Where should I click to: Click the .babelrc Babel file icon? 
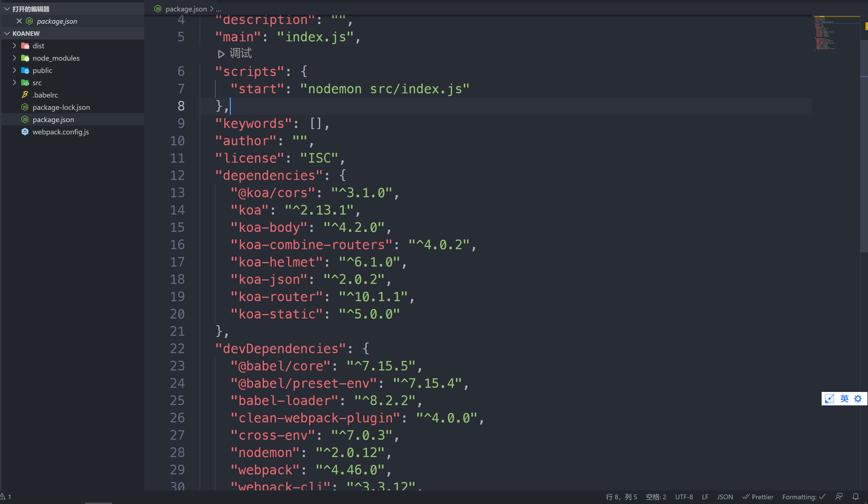tap(25, 95)
